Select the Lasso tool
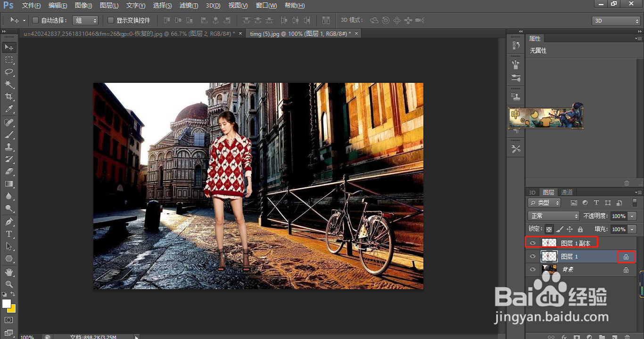Viewport: 644px width, 339px height. 9,72
